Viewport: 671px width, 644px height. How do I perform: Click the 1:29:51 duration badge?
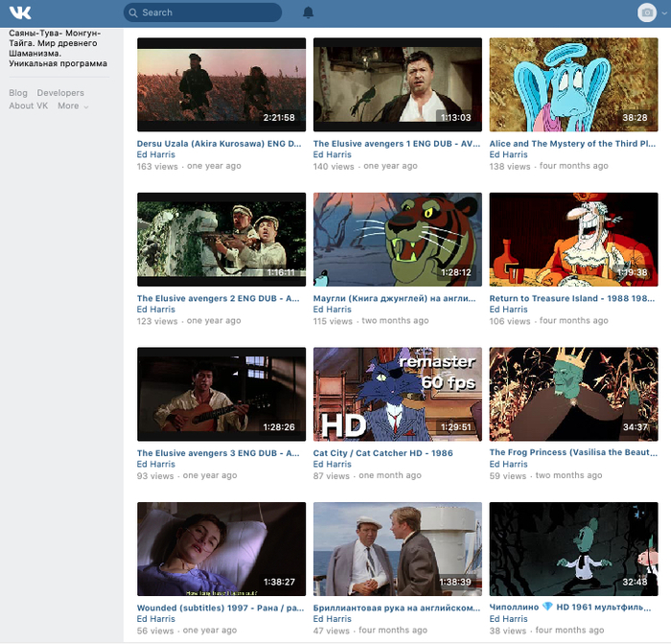(455, 427)
